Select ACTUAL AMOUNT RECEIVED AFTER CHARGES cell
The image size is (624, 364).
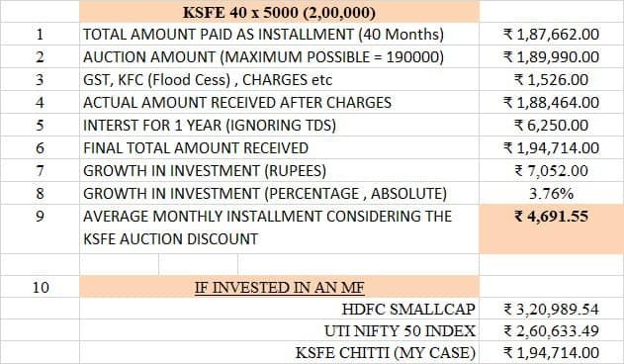[x=280, y=102]
